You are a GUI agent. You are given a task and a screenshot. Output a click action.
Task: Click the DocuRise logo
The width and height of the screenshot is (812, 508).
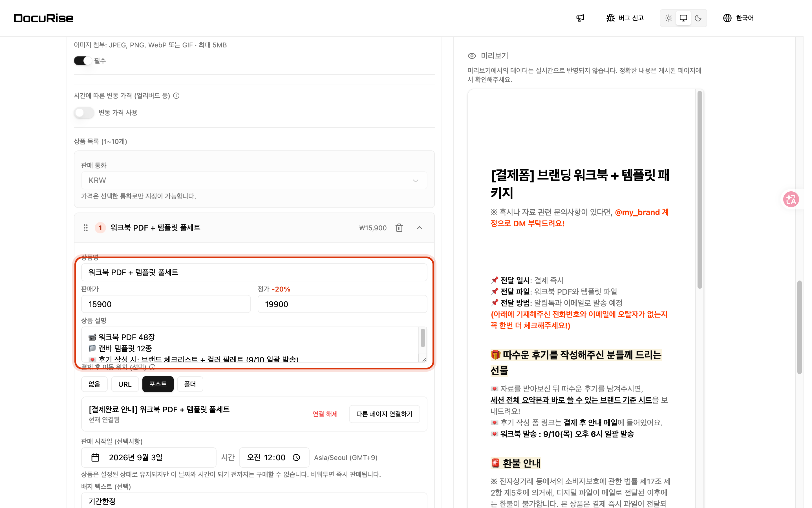point(43,18)
